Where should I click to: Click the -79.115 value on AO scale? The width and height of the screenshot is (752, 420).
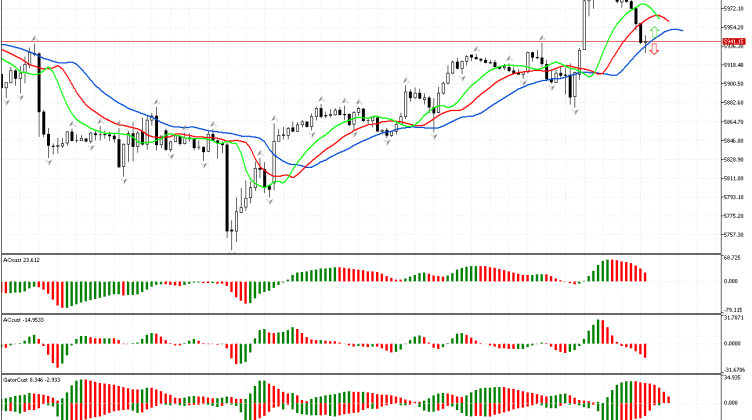click(x=732, y=308)
